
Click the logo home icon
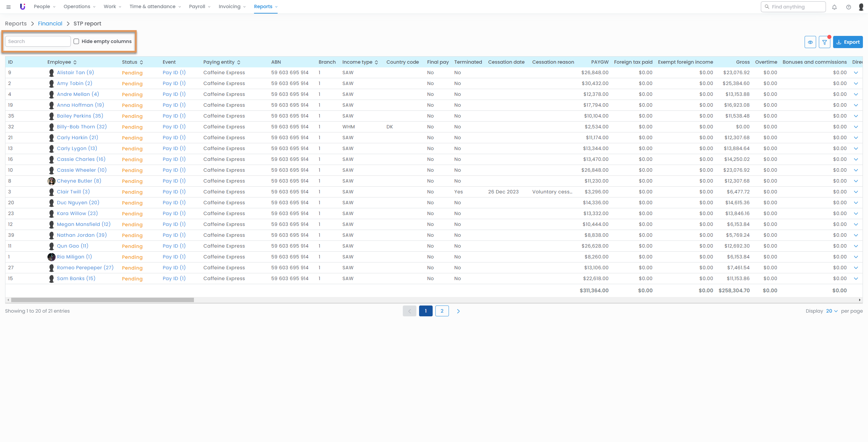[22, 6]
